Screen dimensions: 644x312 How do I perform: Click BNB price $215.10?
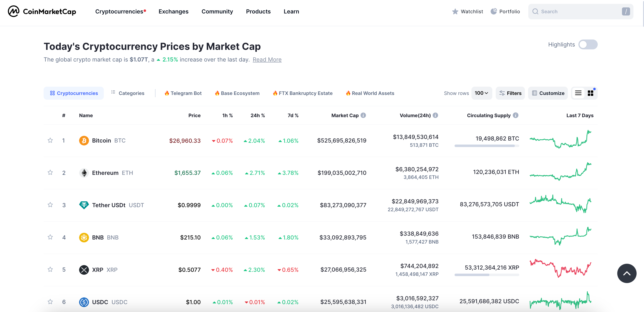(190, 237)
